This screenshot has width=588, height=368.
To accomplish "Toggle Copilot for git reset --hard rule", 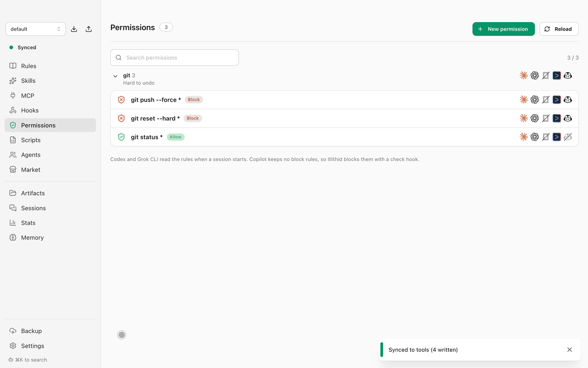I will click(568, 118).
